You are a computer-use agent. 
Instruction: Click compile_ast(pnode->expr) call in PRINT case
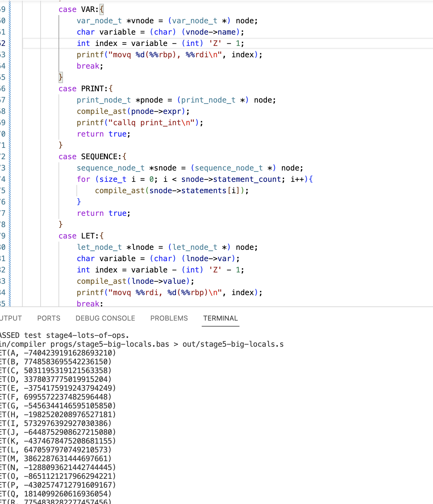133,111
